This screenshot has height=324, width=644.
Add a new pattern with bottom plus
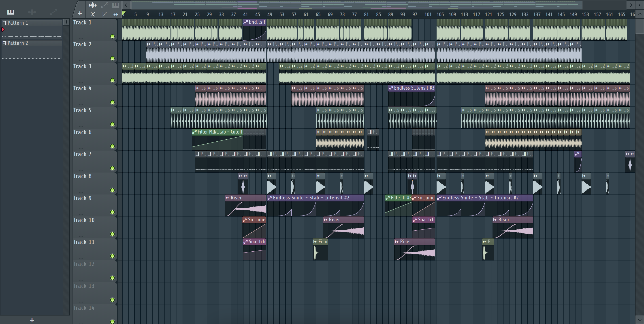click(x=32, y=320)
